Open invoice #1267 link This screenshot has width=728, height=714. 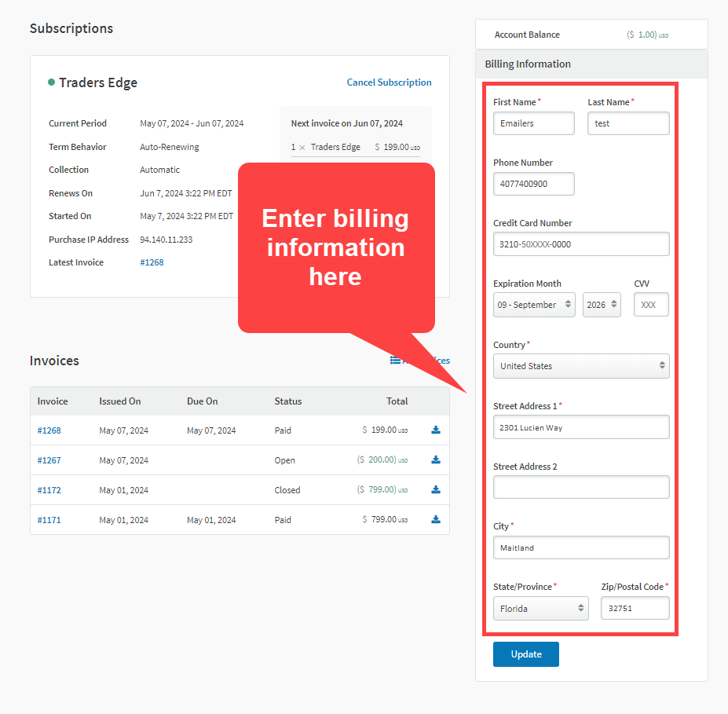coord(49,460)
